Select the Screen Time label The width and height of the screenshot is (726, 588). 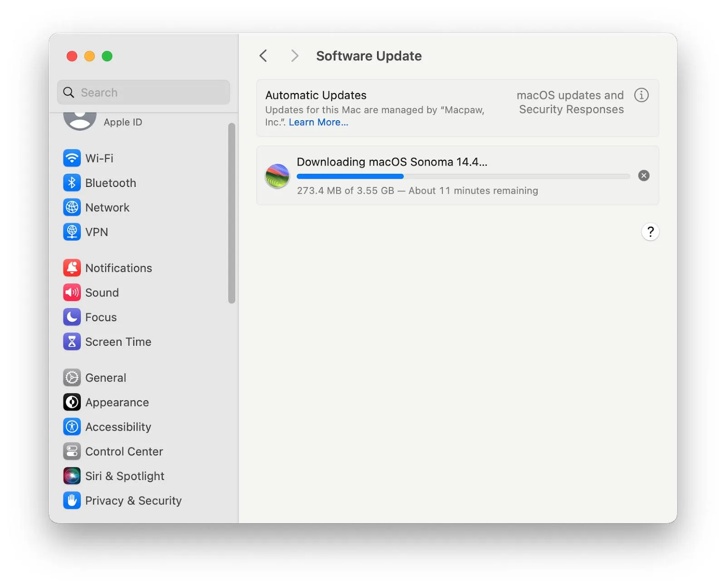(x=118, y=342)
